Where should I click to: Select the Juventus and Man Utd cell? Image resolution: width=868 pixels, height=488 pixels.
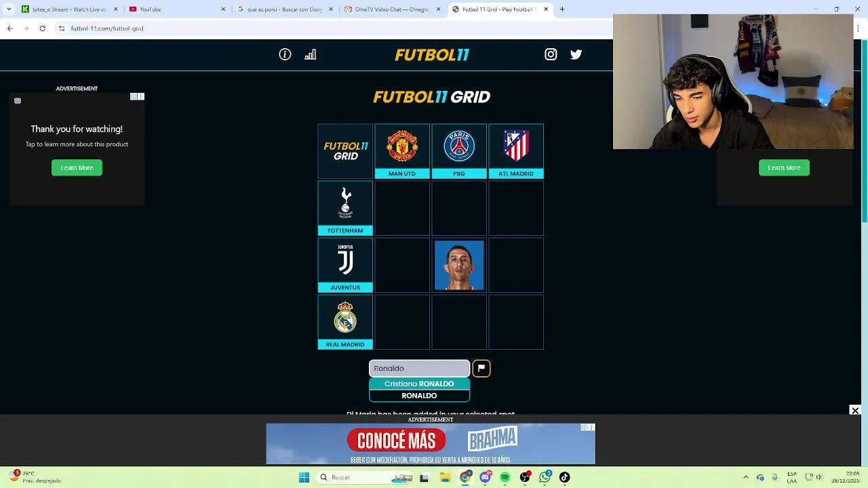coord(402,264)
